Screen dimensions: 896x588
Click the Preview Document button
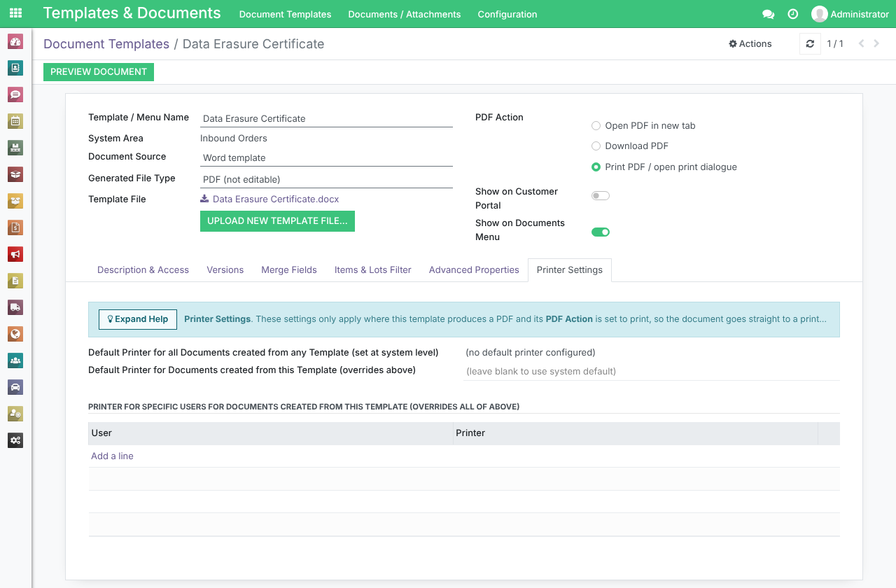coord(99,72)
